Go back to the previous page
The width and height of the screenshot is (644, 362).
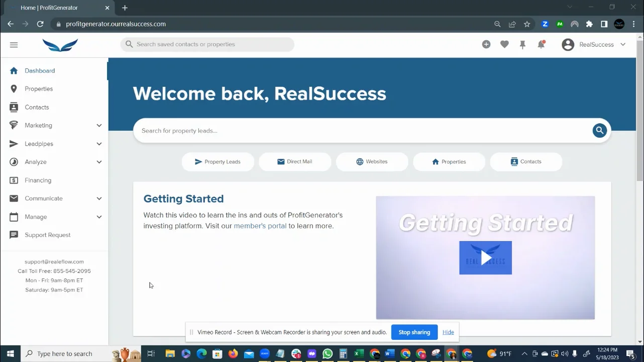11,24
